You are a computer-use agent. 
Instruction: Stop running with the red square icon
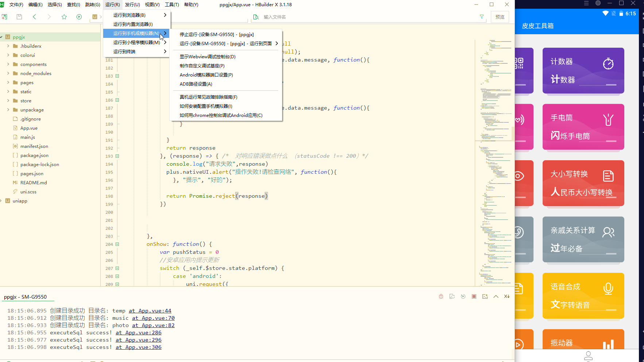coord(474,296)
